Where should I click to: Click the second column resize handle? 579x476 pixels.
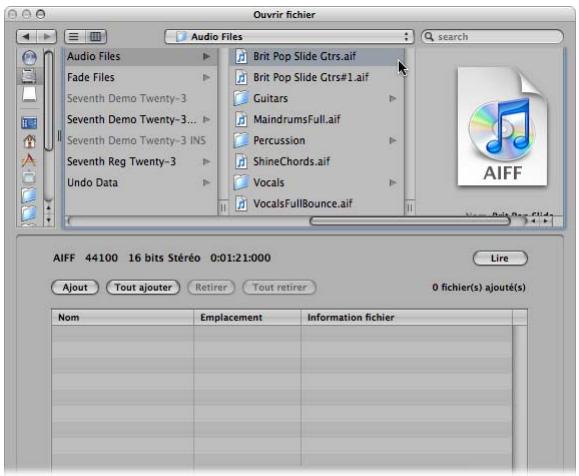pyautogui.click(x=410, y=208)
